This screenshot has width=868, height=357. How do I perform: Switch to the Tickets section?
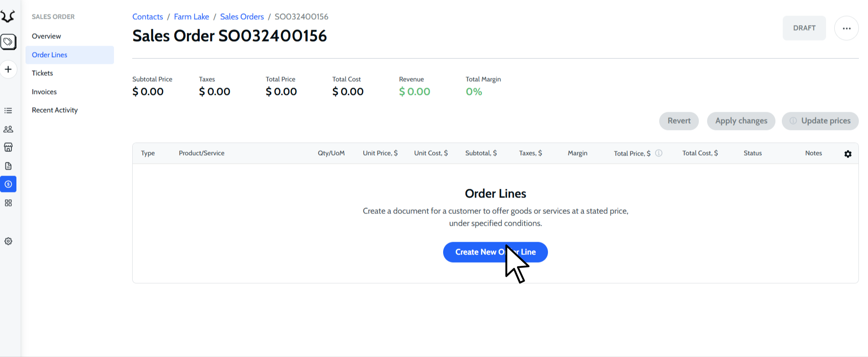pos(42,73)
